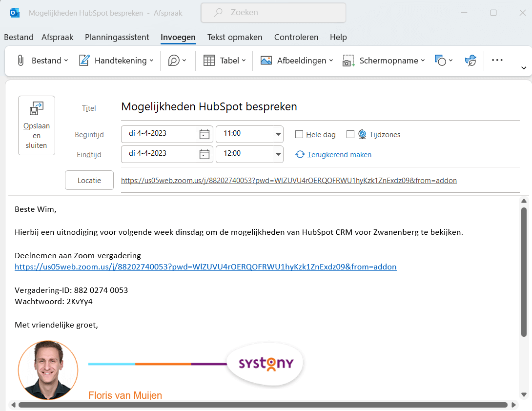Click scroll right arrow at bottom

point(513,405)
